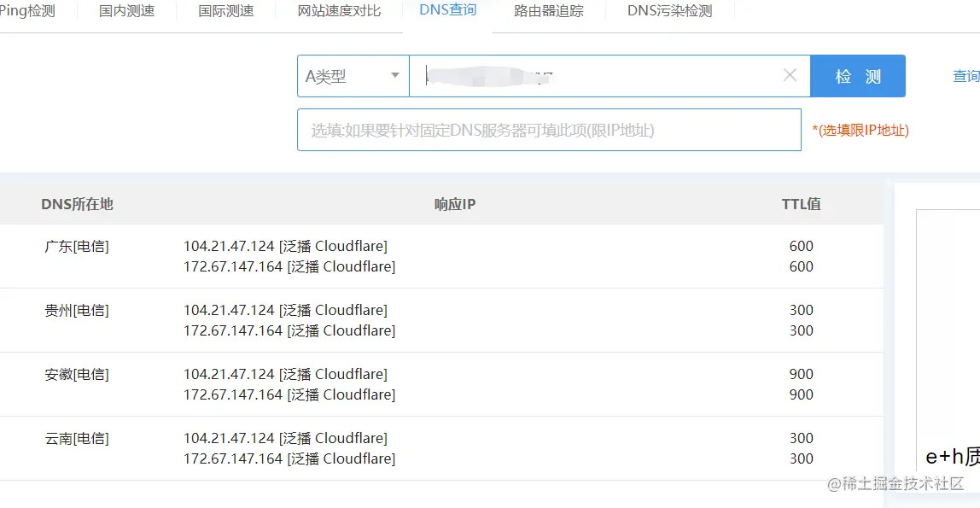Click 104.21.47.124 in the 广东 row
Image resolution: width=980 pixels, height=508 pixels.
(229, 246)
